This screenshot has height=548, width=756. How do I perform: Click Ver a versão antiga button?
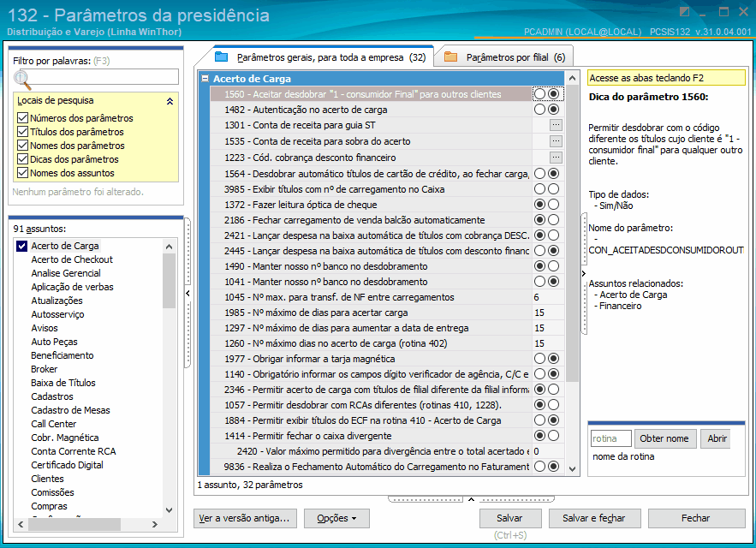click(x=245, y=518)
